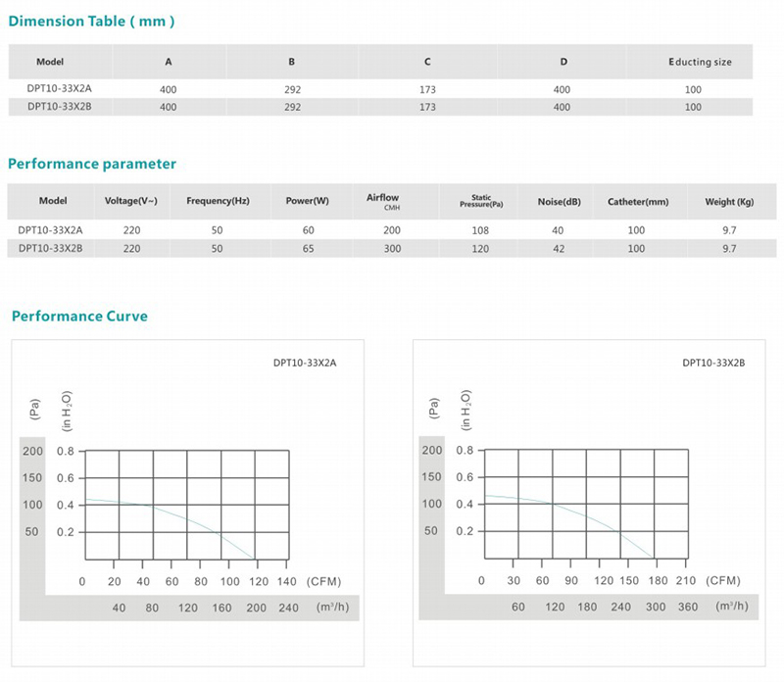Click the Performance parameter heading

[92, 164]
